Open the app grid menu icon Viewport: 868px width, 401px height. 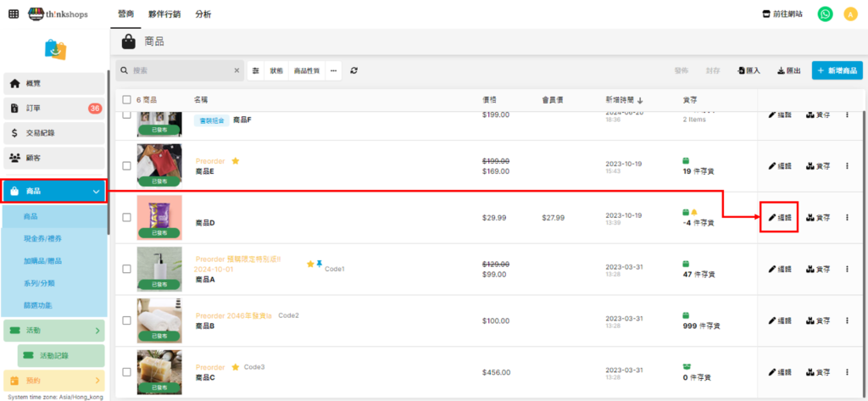pyautogui.click(x=14, y=14)
